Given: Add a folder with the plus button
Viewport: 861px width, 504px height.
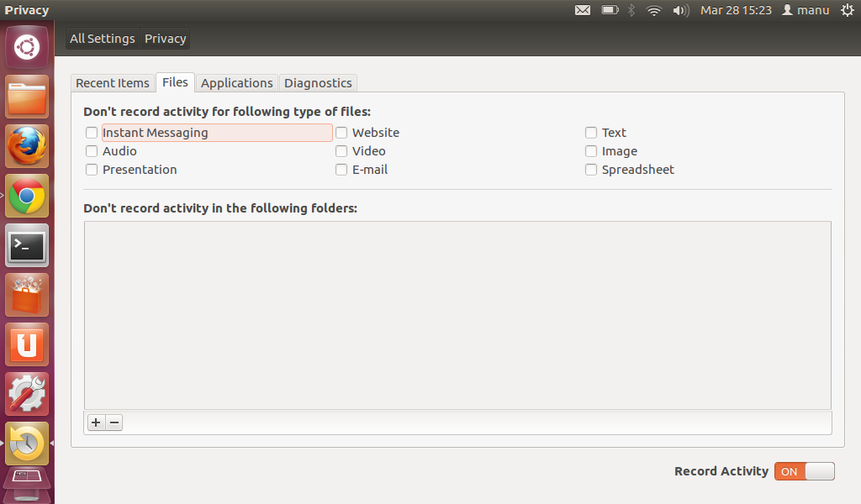Looking at the screenshot, I should 96,423.
